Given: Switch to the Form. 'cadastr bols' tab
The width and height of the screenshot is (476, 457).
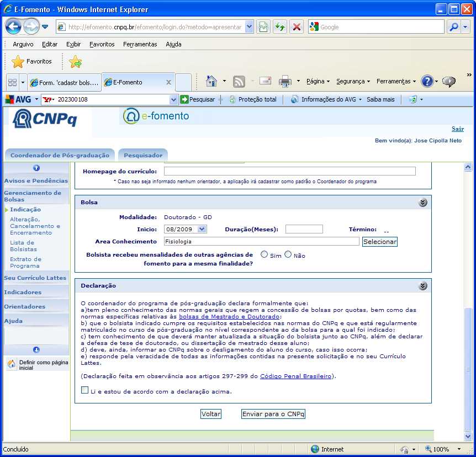Looking at the screenshot, I should pyautogui.click(x=65, y=83).
